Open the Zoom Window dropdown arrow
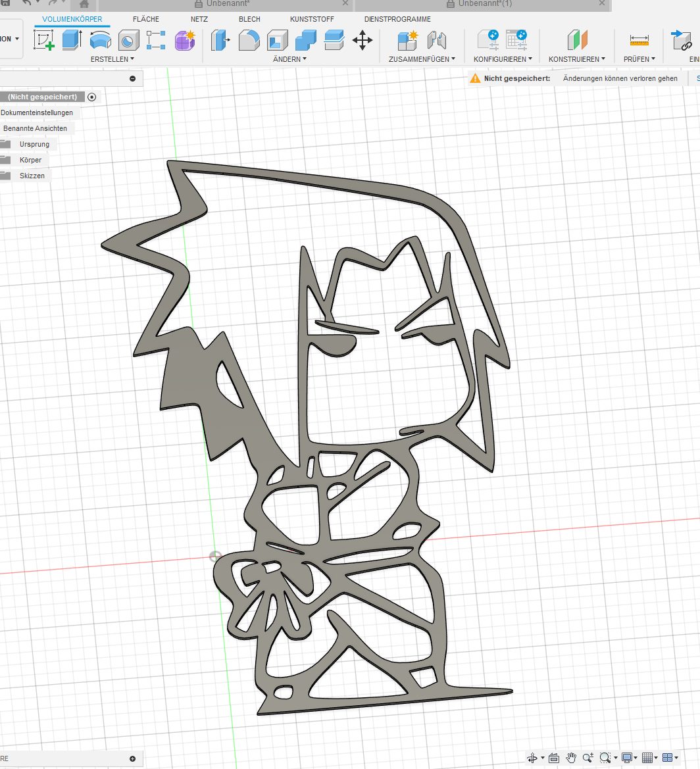The height and width of the screenshot is (769, 700). coord(615,758)
